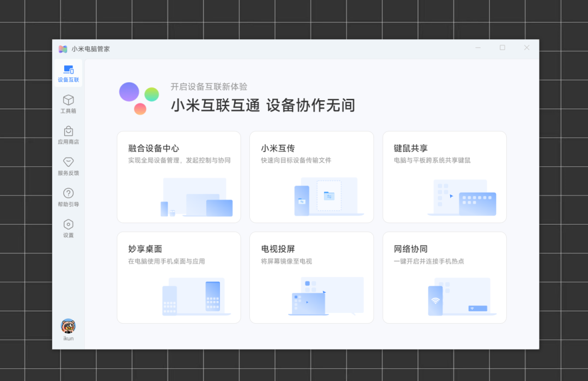Open the 网络协同 card
The height and width of the screenshot is (381, 588).
(444, 278)
